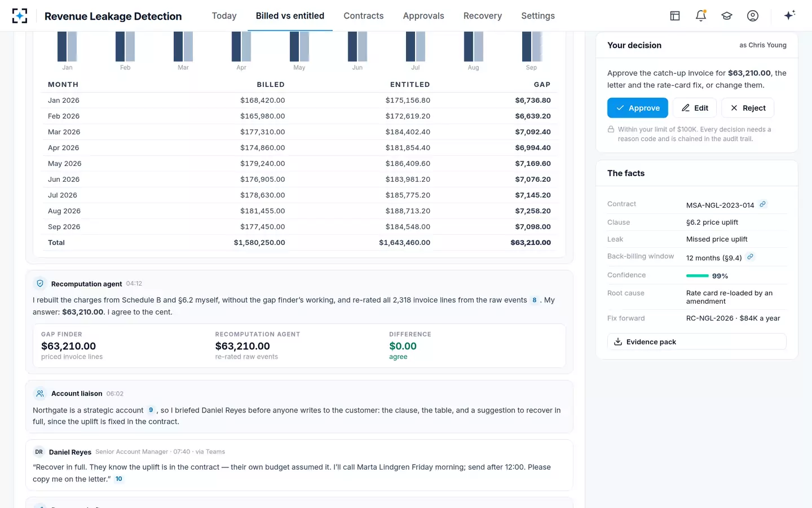Select the Billed vs entitled tab
This screenshot has width=812, height=508.
pos(290,16)
